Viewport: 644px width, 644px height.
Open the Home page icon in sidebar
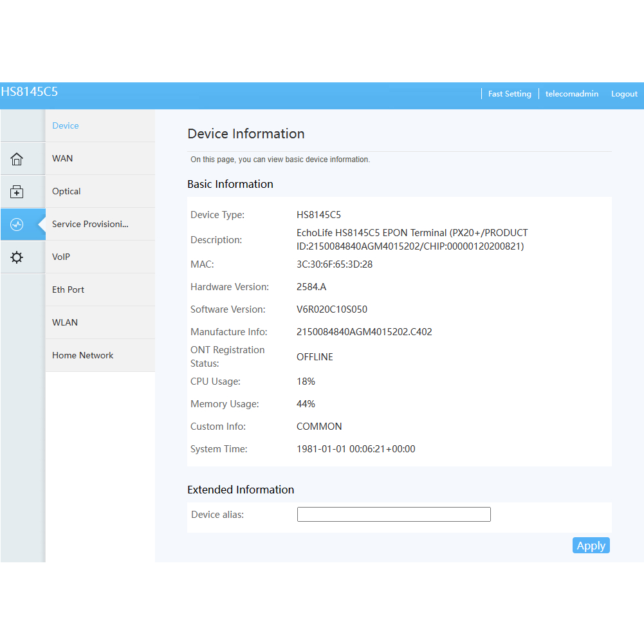[17, 159]
